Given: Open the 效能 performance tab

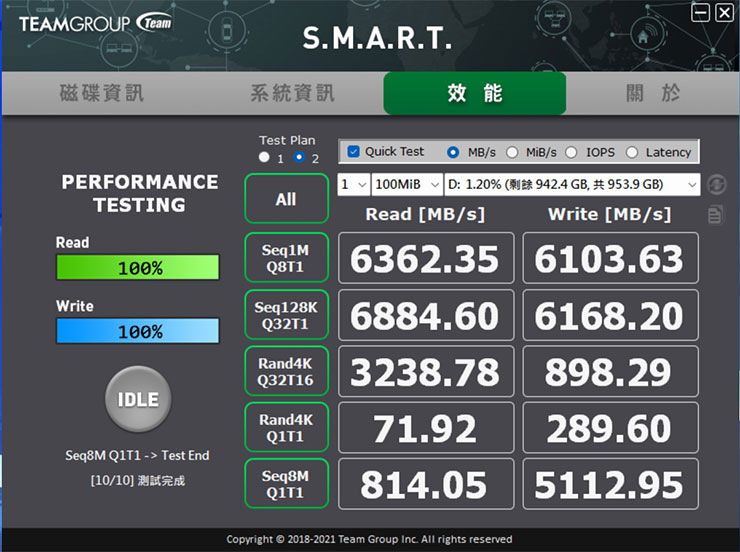Looking at the screenshot, I should 475,93.
